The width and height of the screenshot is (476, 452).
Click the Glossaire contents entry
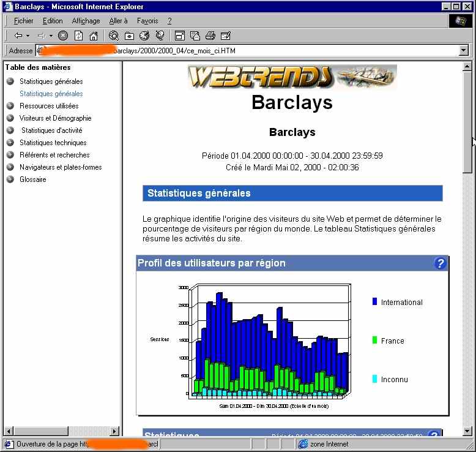click(x=33, y=179)
